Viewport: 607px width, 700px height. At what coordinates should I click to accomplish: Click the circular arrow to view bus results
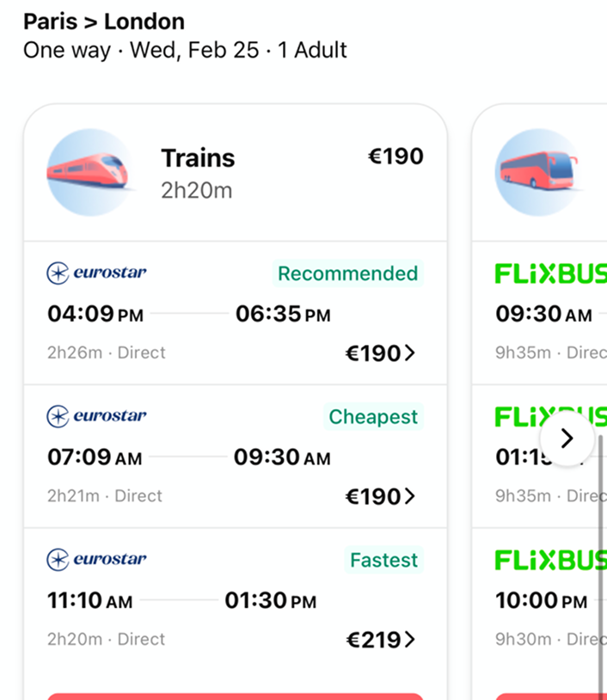[567, 439]
